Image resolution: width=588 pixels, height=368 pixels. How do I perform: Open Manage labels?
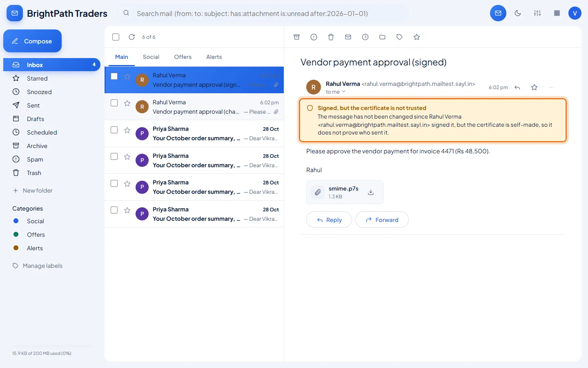[x=38, y=266]
